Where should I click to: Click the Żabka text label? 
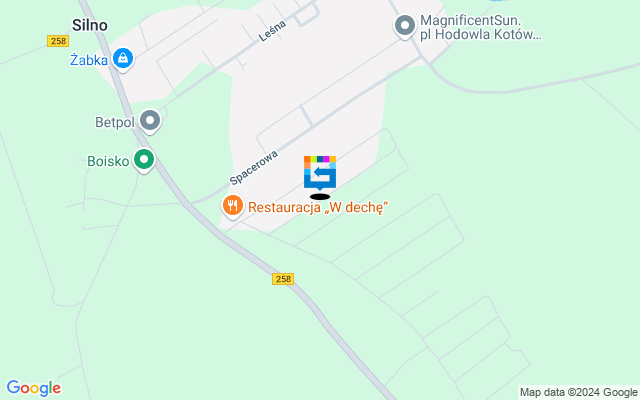[89, 60]
